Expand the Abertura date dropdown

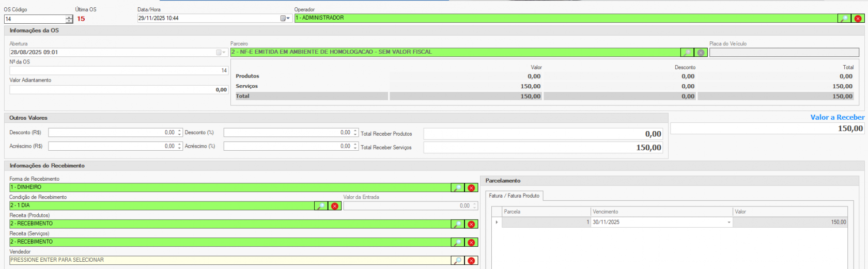click(x=221, y=53)
